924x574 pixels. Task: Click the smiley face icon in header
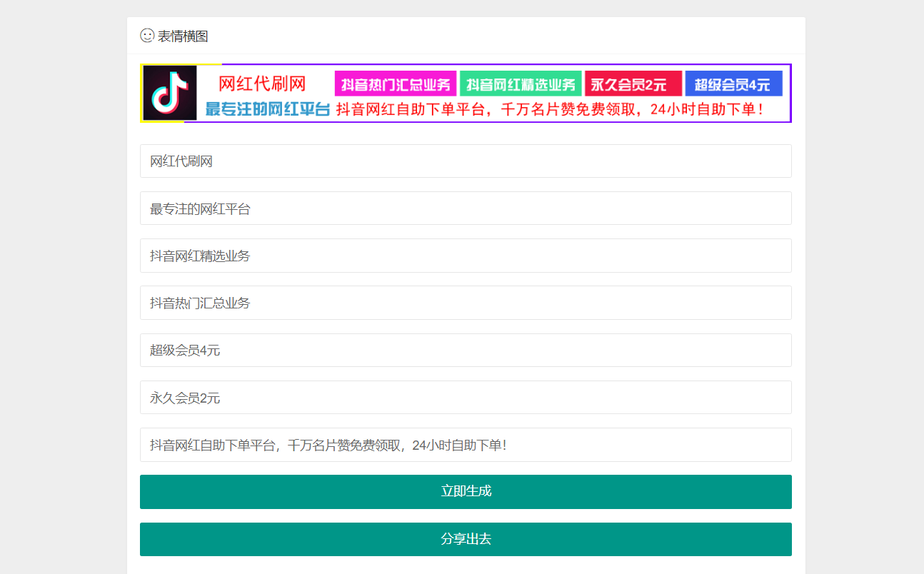147,36
